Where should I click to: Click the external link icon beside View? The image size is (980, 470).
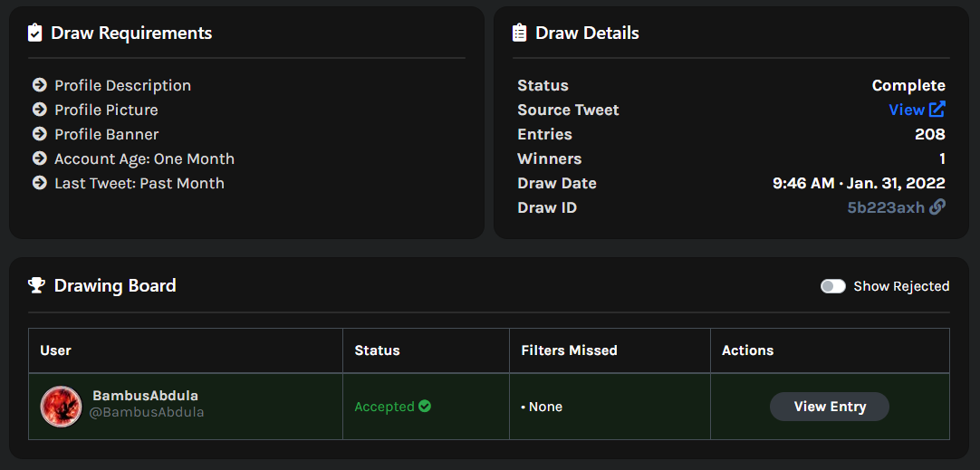click(937, 110)
